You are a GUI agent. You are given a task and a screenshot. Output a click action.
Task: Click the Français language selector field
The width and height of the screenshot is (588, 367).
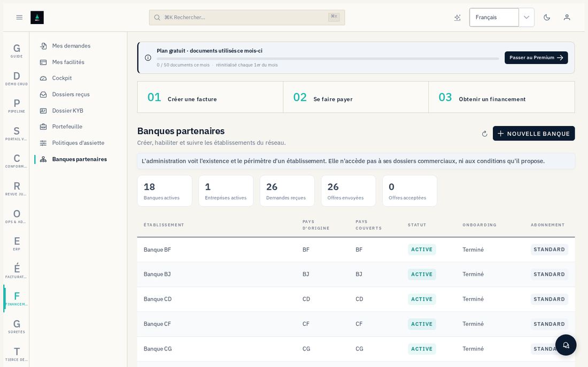coord(494,17)
